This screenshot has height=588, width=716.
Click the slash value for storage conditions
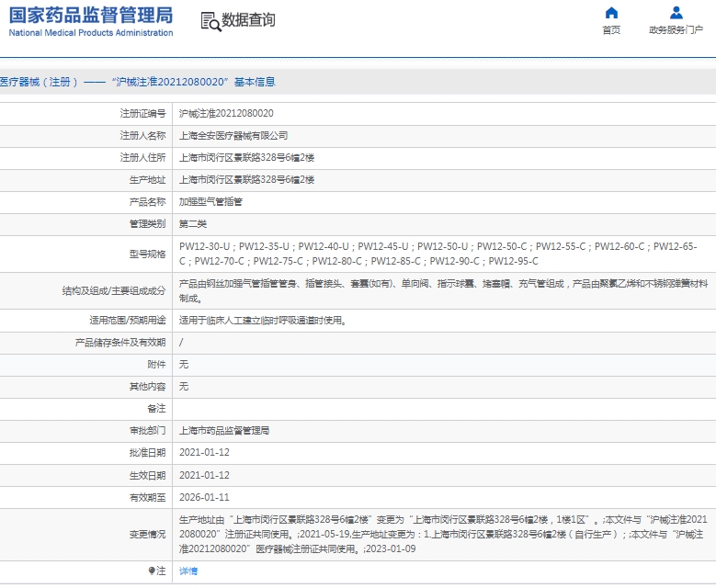pyautogui.click(x=181, y=343)
